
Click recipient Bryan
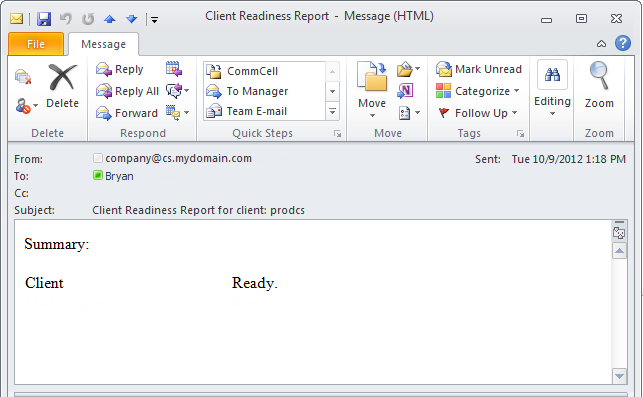point(119,176)
